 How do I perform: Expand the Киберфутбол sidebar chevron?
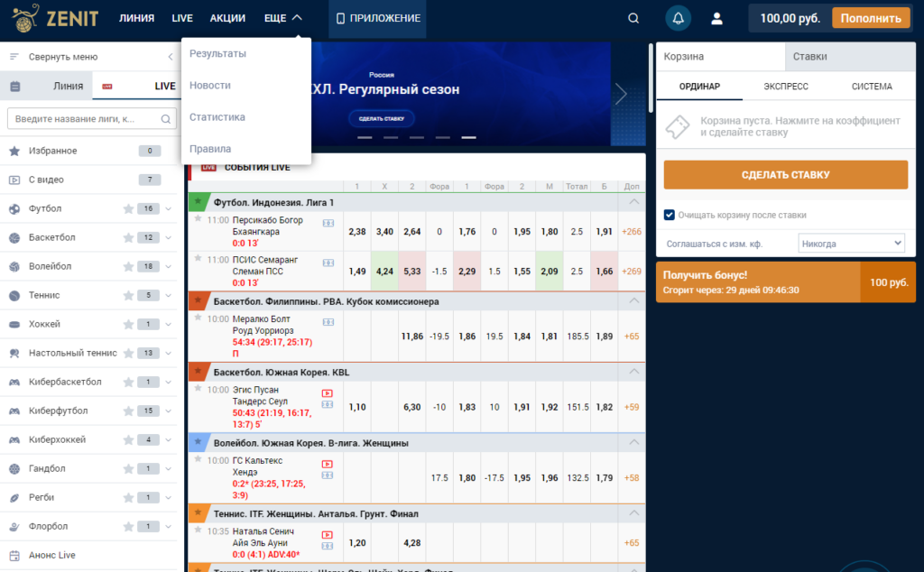coord(169,411)
